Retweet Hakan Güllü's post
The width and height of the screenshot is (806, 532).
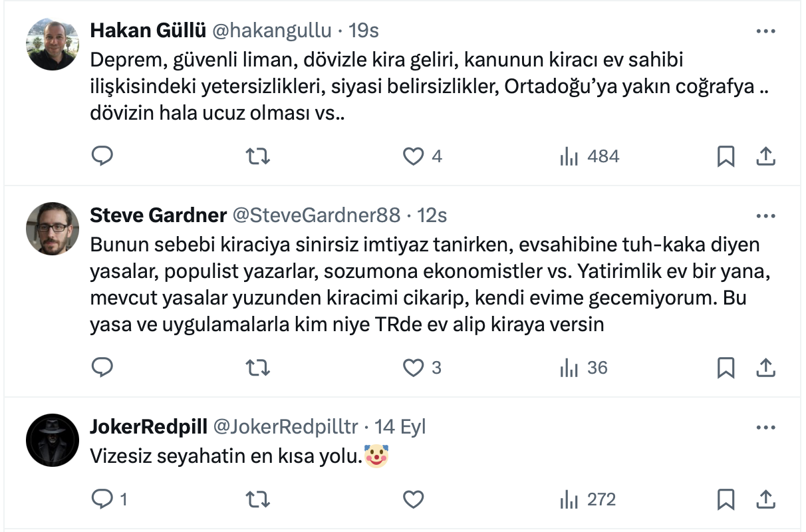coord(257,156)
